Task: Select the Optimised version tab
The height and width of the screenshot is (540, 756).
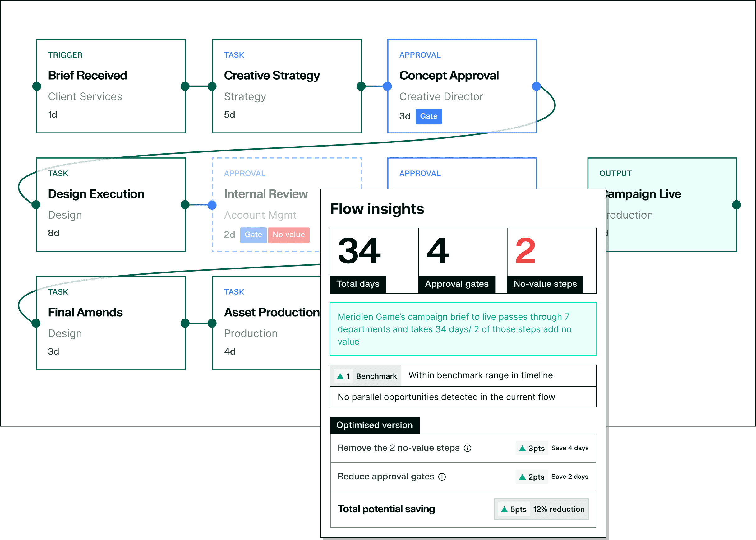Action: click(x=375, y=425)
